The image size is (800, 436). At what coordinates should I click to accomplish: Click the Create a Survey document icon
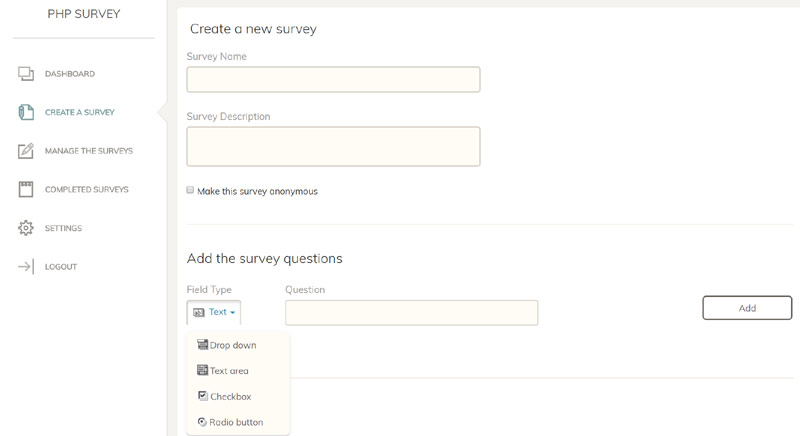click(27, 112)
